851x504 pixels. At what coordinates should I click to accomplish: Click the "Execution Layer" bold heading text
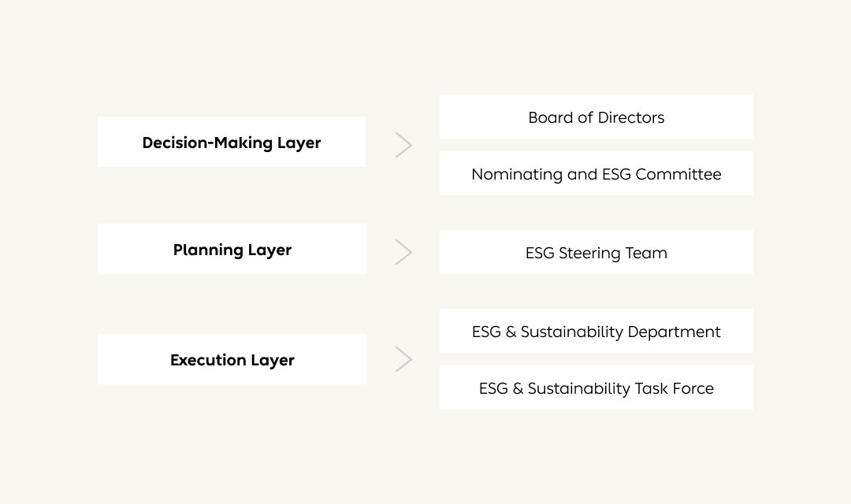[232, 360]
